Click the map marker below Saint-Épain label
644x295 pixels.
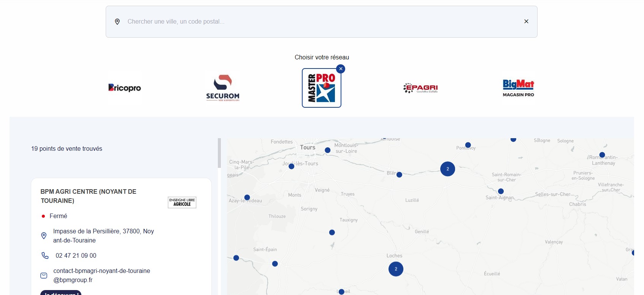tap(275, 264)
